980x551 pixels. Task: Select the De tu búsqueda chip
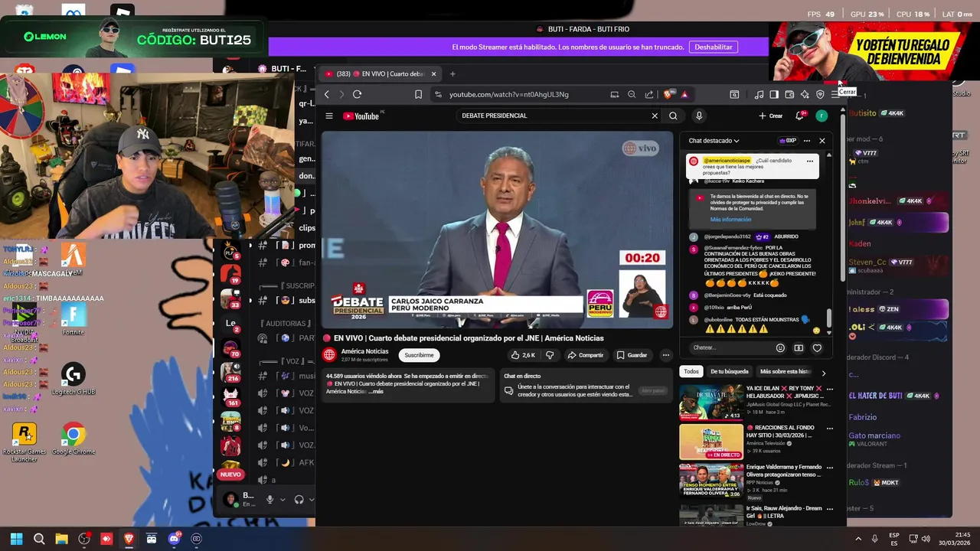(x=729, y=372)
